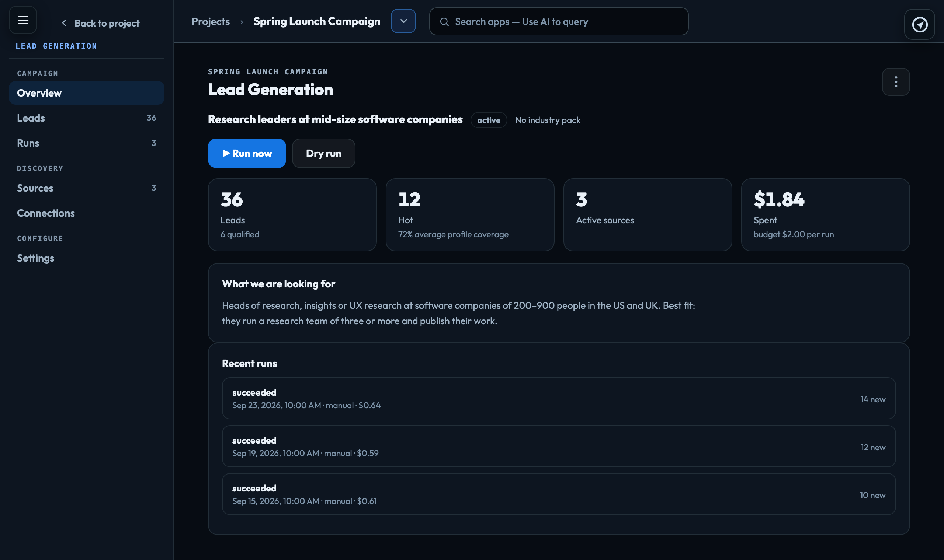The width and height of the screenshot is (944, 560).
Task: Click the back chevron beside Back to project
Action: pyautogui.click(x=64, y=23)
